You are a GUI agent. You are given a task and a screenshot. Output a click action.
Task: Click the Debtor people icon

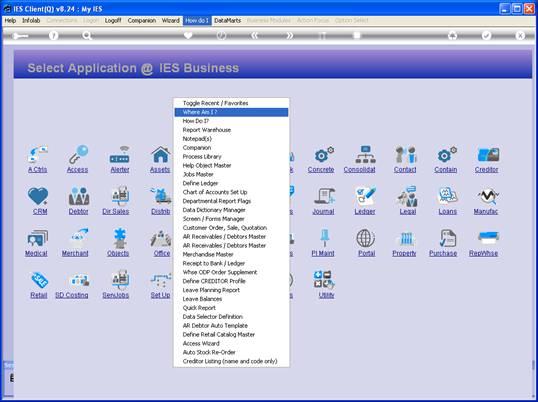tap(79, 196)
